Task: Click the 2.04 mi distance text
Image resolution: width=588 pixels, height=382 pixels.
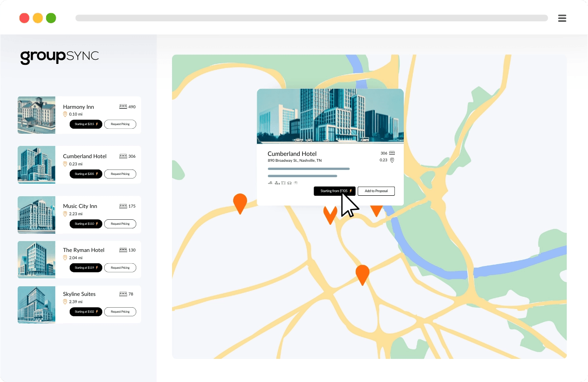Action: click(x=76, y=258)
